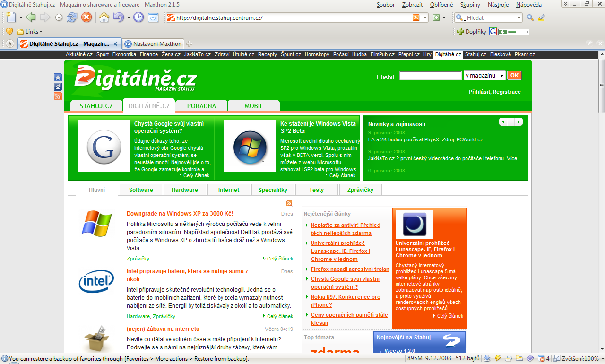Open the Oblíbené menu
Screen dimensions: 605x364
click(441, 5)
